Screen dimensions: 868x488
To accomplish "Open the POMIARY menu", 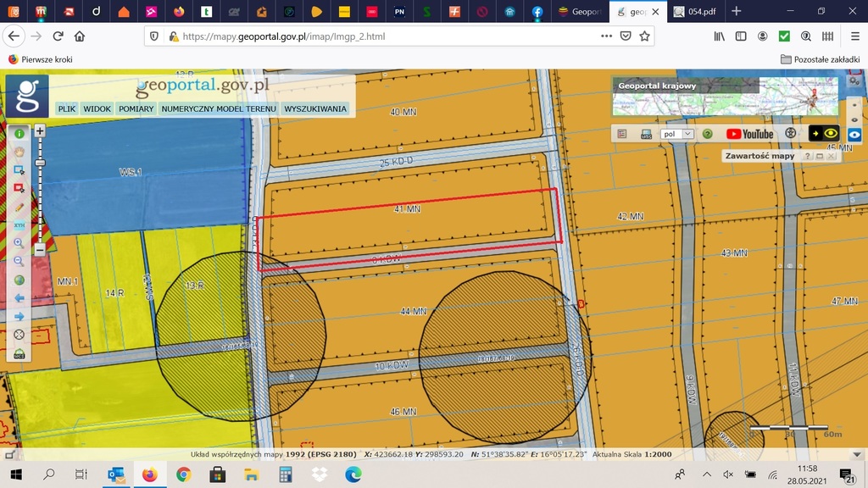I will (136, 109).
